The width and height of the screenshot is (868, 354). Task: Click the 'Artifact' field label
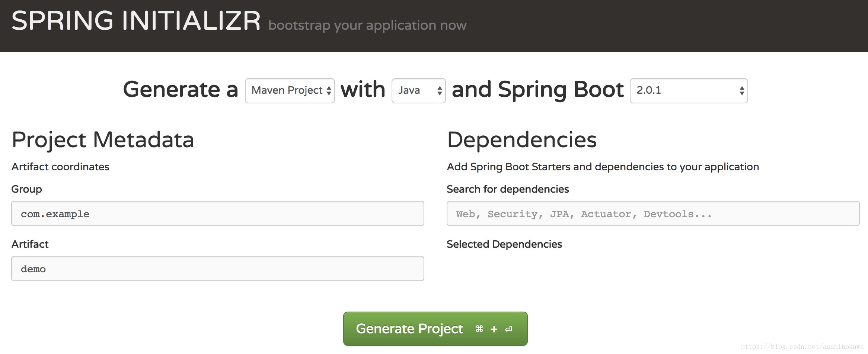pyautogui.click(x=30, y=244)
